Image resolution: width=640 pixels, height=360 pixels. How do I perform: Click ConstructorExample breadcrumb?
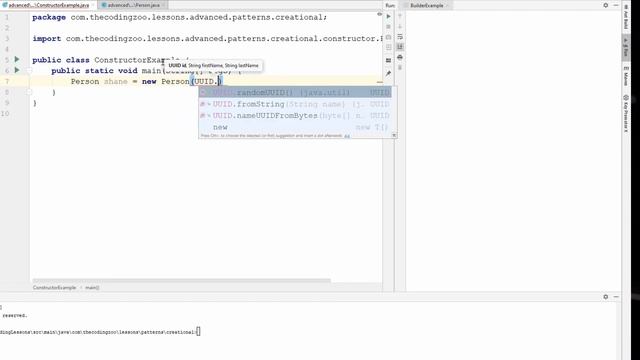coord(54,287)
